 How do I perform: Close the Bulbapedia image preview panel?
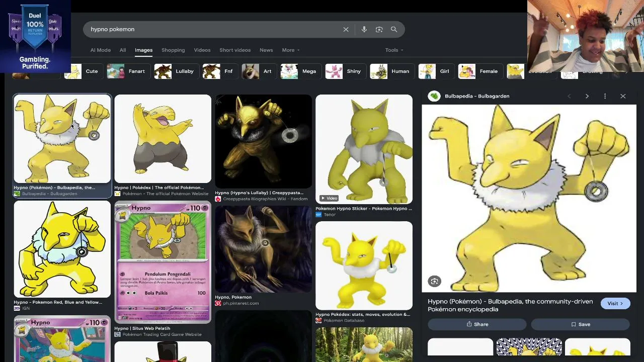click(x=623, y=96)
